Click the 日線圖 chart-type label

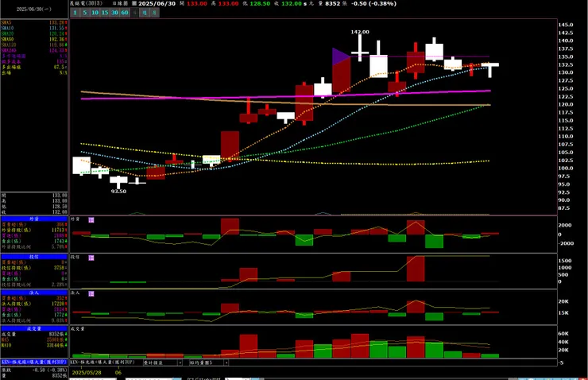(x=120, y=3)
